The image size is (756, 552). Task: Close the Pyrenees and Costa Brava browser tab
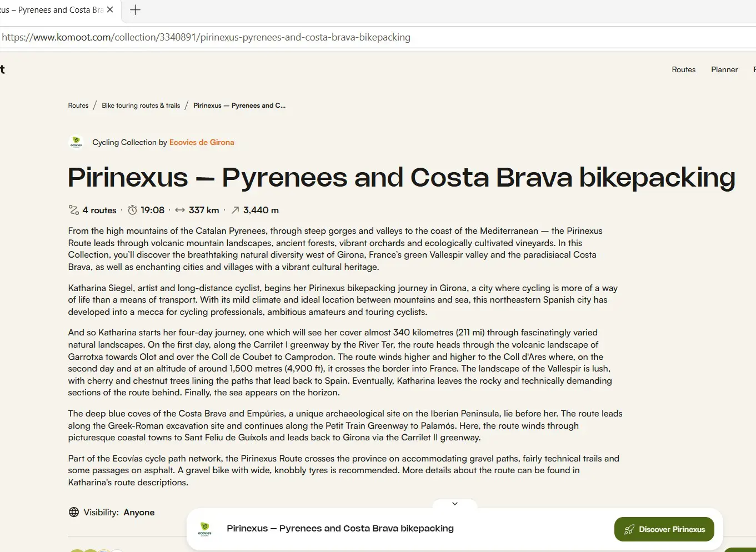click(x=110, y=9)
